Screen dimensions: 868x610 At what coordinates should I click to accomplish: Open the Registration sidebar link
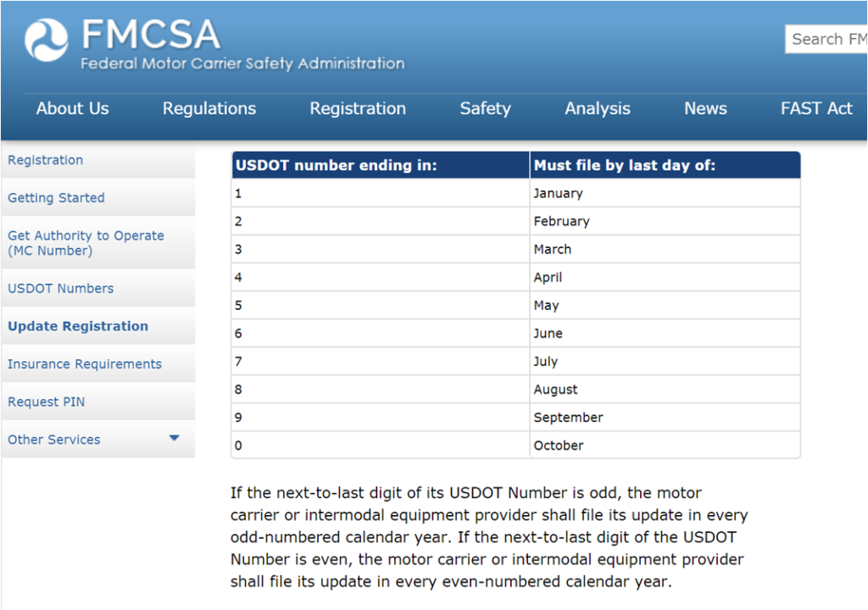click(45, 160)
